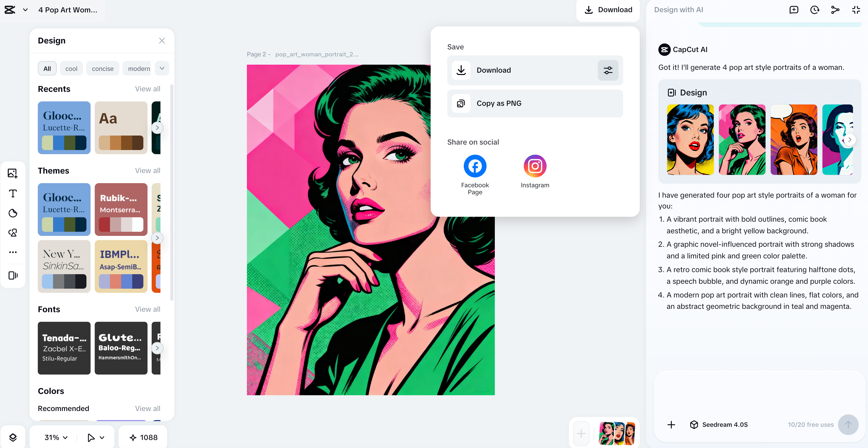Select the 'concise' style filter chip
Viewport: 868px width, 448px height.
[103, 68]
